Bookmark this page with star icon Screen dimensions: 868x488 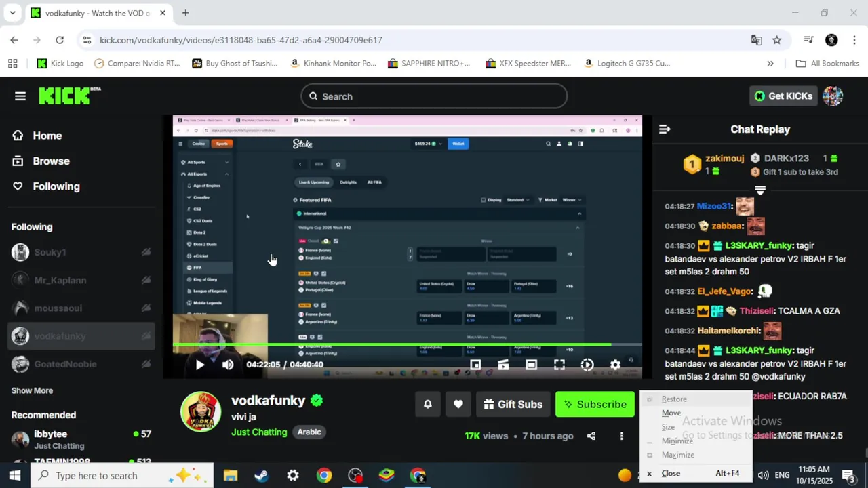pos(777,40)
